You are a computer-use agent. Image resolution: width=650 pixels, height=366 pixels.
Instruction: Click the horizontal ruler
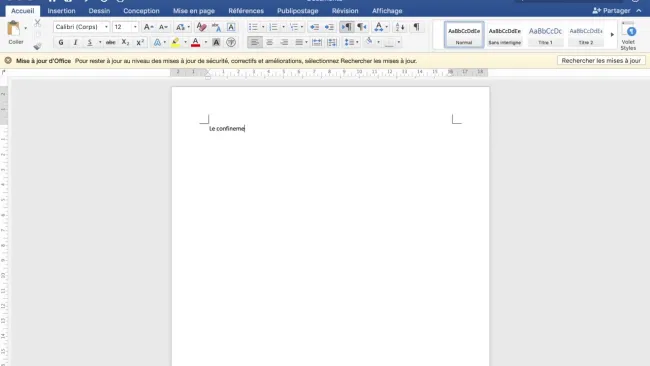[330, 73]
